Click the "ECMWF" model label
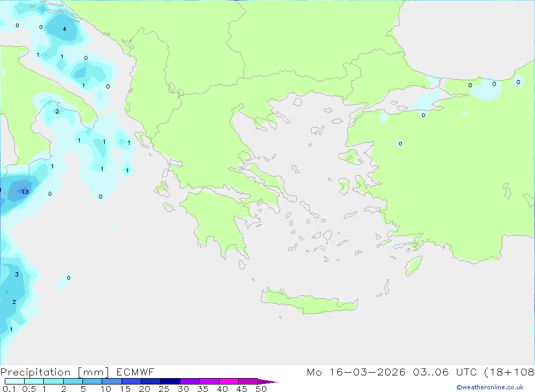The height and width of the screenshot is (392, 535). pos(135,372)
